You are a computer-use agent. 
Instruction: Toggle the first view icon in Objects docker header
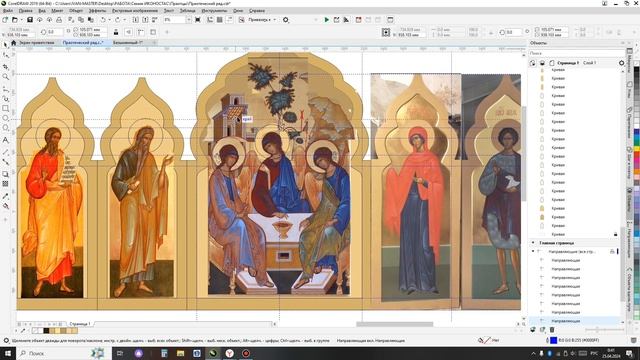click(x=533, y=63)
